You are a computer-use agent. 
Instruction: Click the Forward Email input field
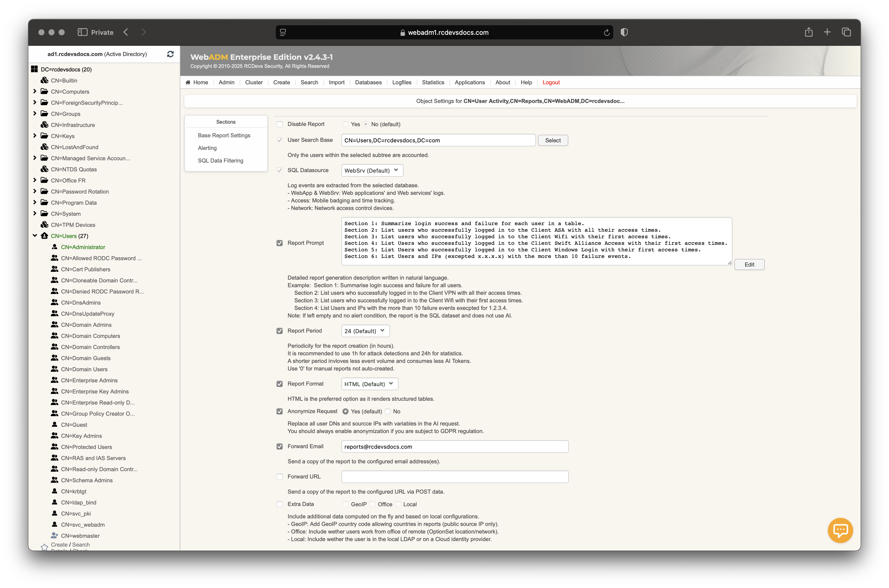454,447
